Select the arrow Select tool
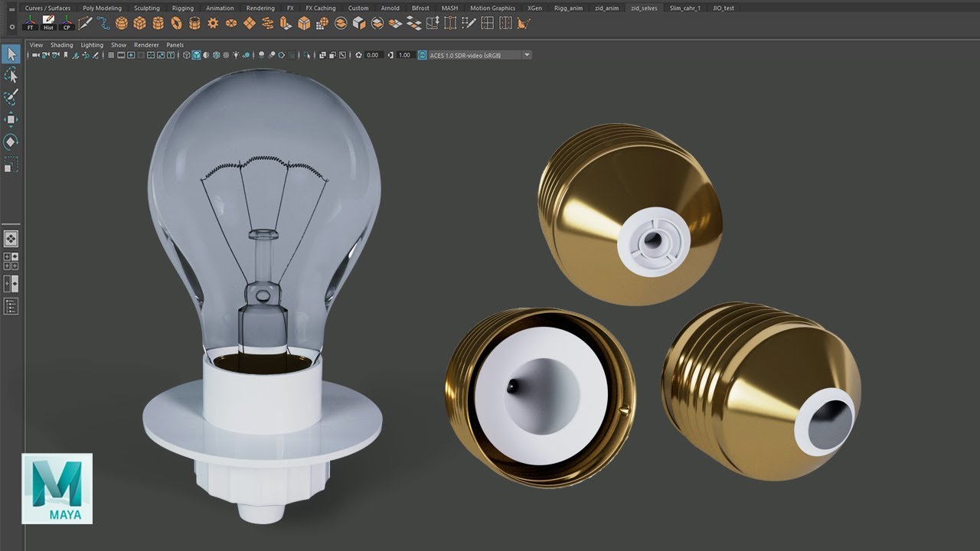The width and height of the screenshot is (980, 551). tap(11, 54)
